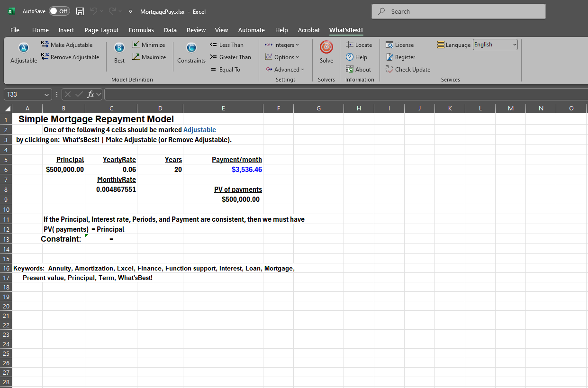Click the Redo icon
The width and height of the screenshot is (588, 388).
(113, 11)
